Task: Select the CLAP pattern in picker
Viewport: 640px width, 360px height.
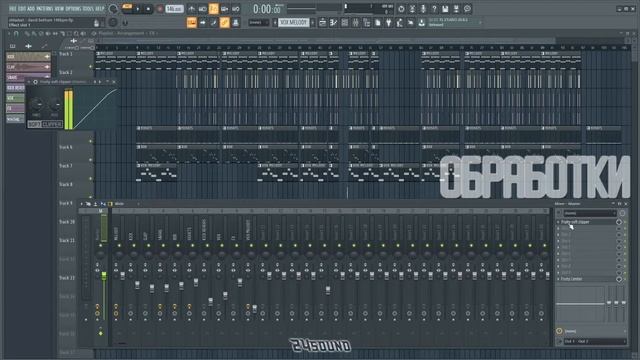Action: [x=28, y=67]
